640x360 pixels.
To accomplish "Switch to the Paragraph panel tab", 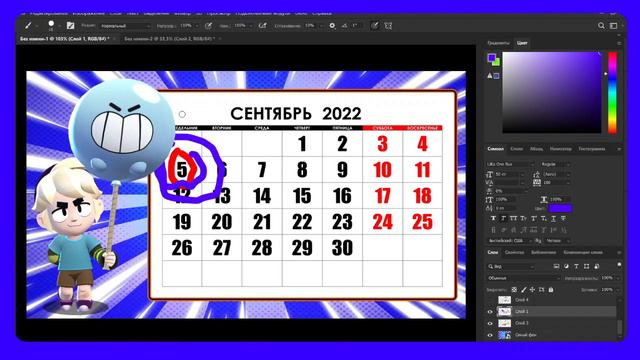I will [536, 149].
